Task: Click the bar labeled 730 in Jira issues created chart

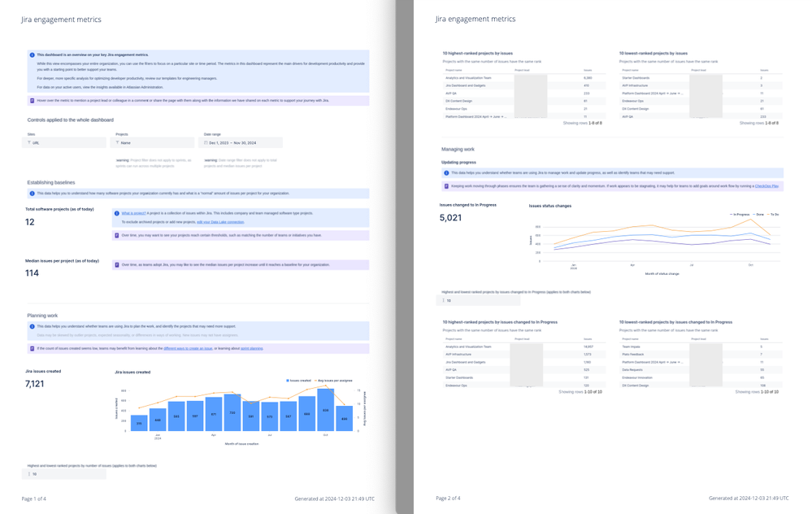Action: point(232,412)
